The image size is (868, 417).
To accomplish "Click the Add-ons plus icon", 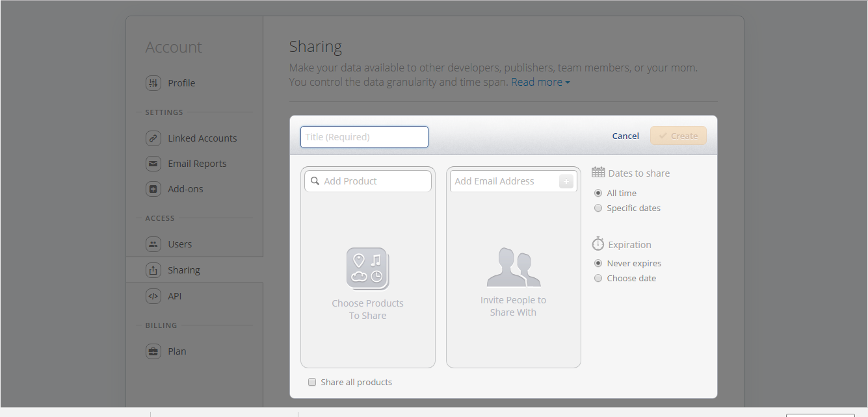I will [x=153, y=189].
